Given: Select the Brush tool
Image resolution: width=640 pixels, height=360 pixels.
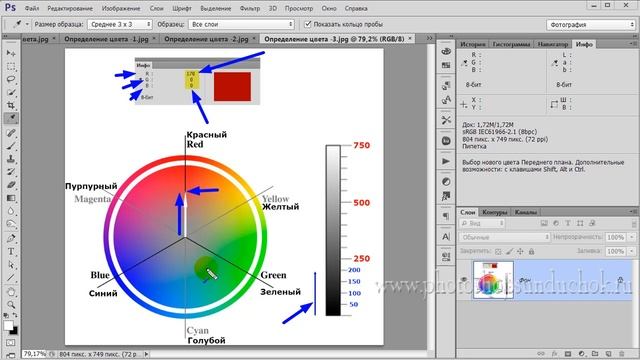Looking at the screenshot, I should 11,146.
